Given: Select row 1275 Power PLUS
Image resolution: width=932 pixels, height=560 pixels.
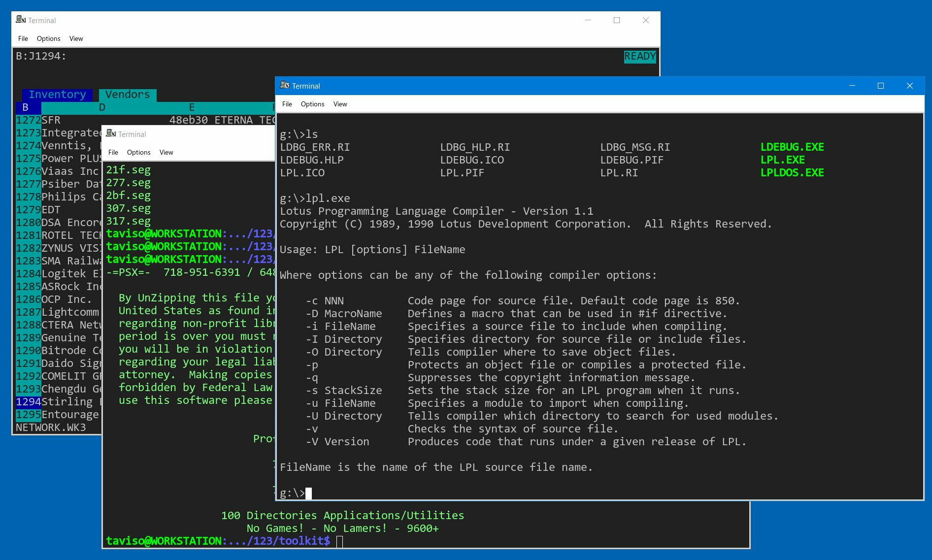Looking at the screenshot, I should pos(59,159).
